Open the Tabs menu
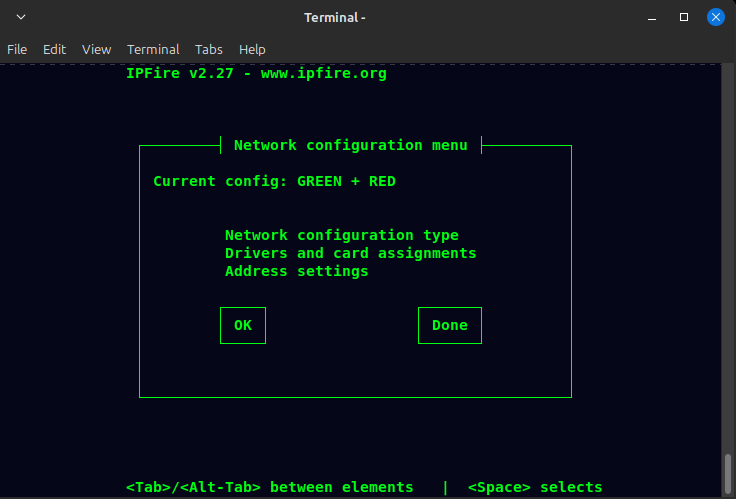Screen dimensions: 736x499 tap(209, 49)
